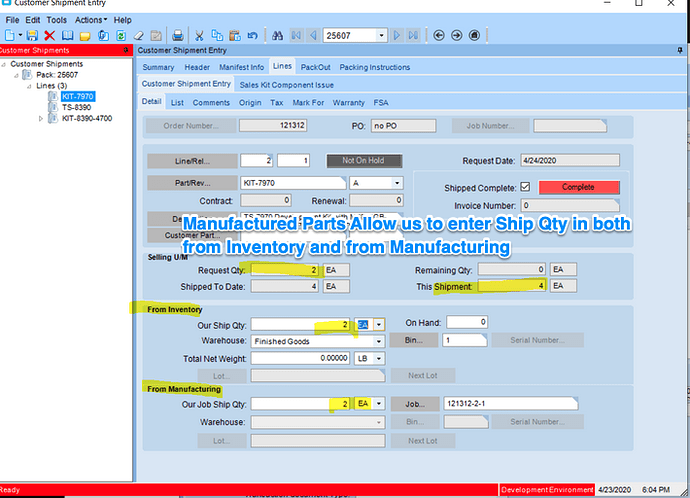Click the Save disk icon in toolbar
Image resolution: width=690 pixels, height=498 pixels.
pos(32,35)
